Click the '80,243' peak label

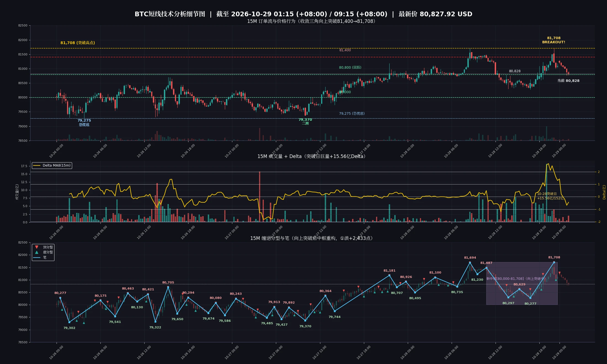pyautogui.click(x=236, y=294)
